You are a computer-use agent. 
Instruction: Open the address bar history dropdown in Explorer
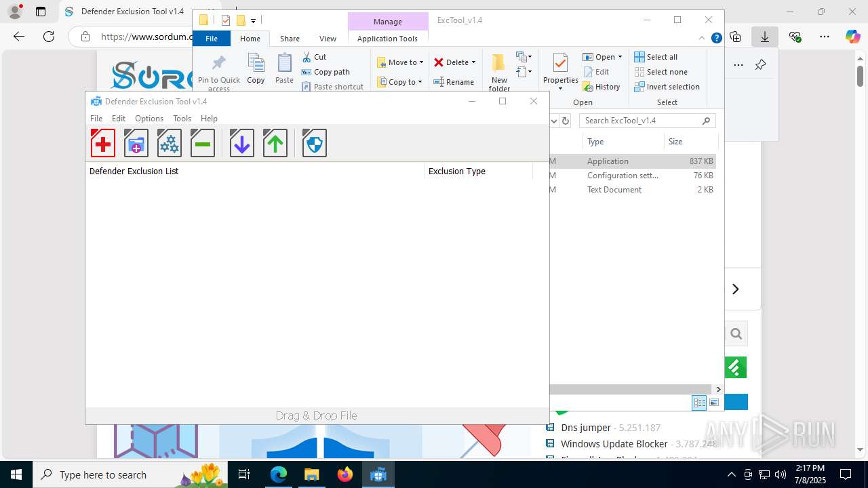[553, 121]
